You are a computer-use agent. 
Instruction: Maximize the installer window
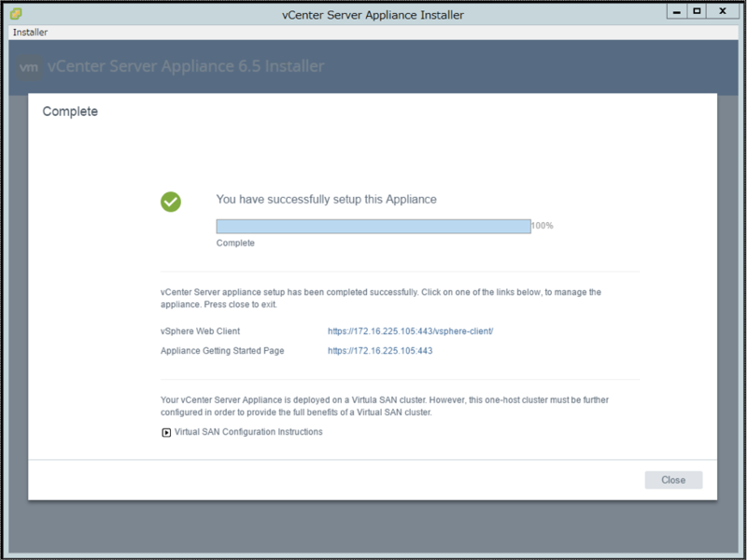click(697, 11)
